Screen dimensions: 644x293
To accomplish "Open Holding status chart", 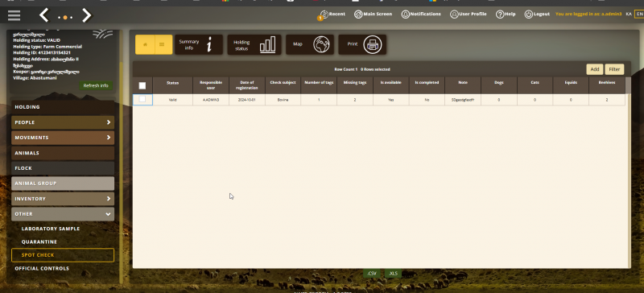I will (254, 44).
